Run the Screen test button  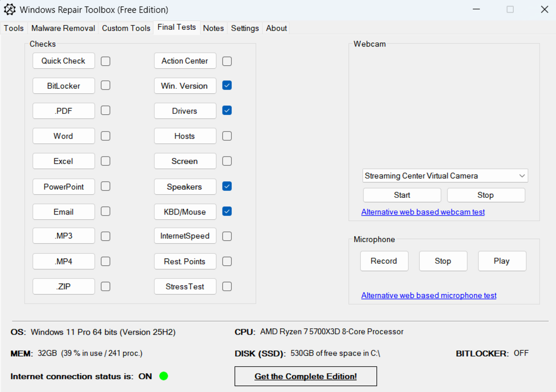pyautogui.click(x=185, y=161)
